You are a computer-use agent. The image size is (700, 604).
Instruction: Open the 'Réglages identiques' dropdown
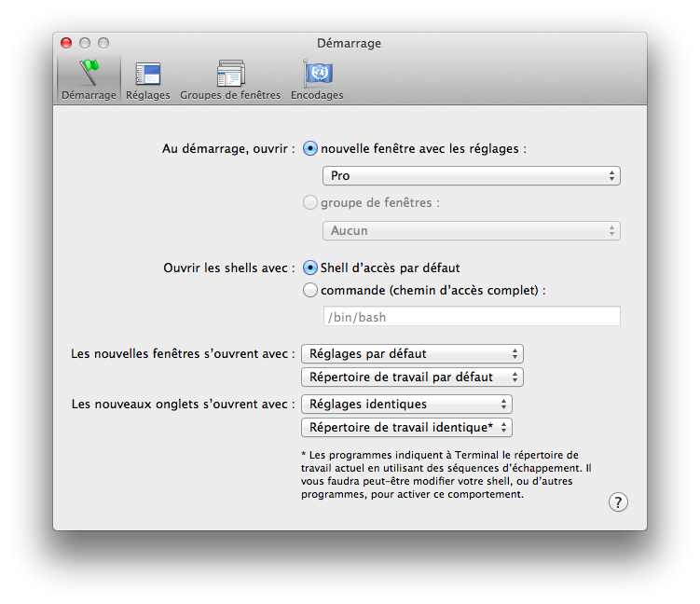pyautogui.click(x=406, y=404)
